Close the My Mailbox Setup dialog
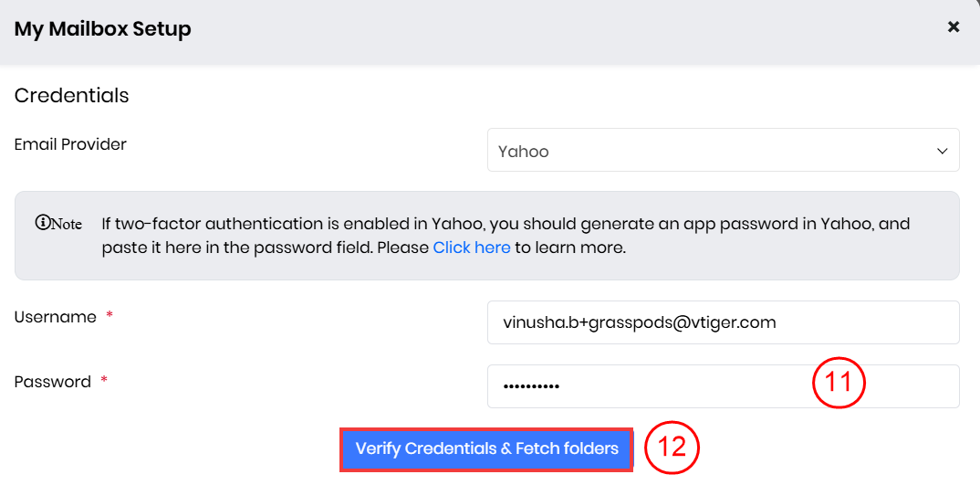980x485 pixels. point(954,27)
